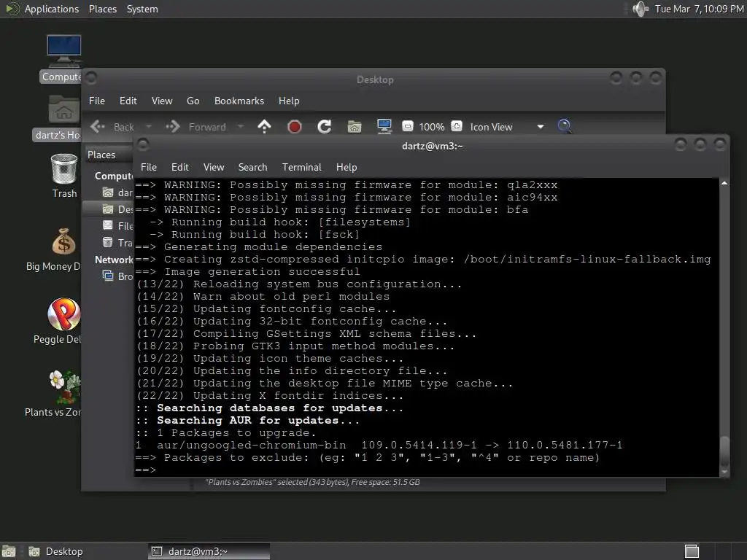Open View menu in the terminal
Viewport: 747px width, 560px height.
214,167
